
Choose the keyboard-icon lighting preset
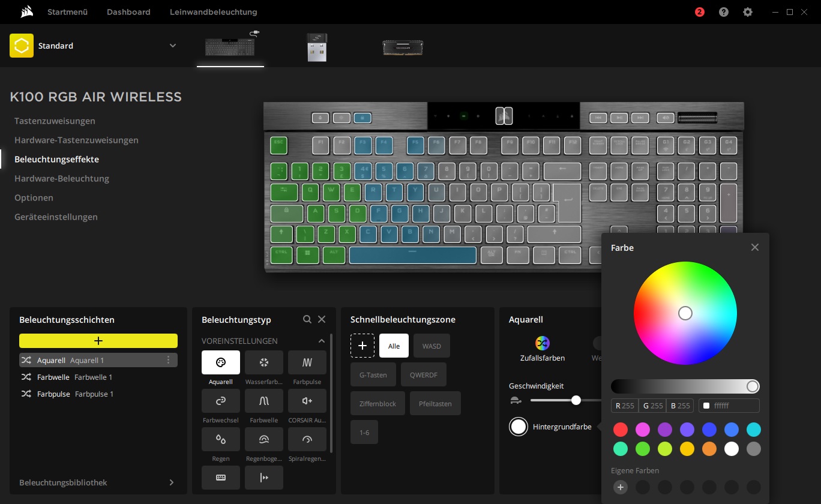pos(221,478)
